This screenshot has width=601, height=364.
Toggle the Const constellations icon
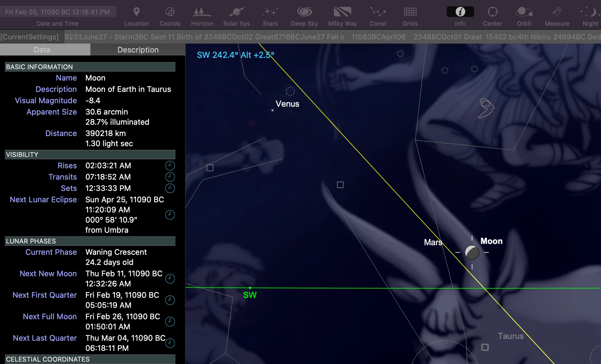[378, 12]
